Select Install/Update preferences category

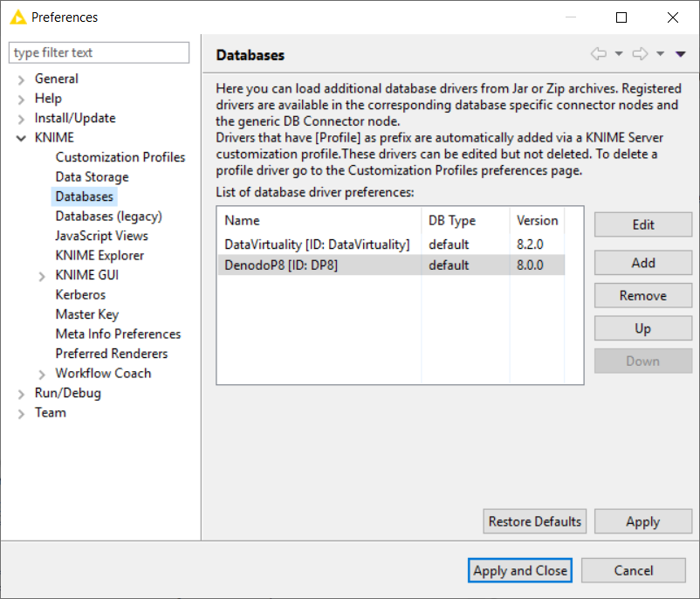click(75, 118)
